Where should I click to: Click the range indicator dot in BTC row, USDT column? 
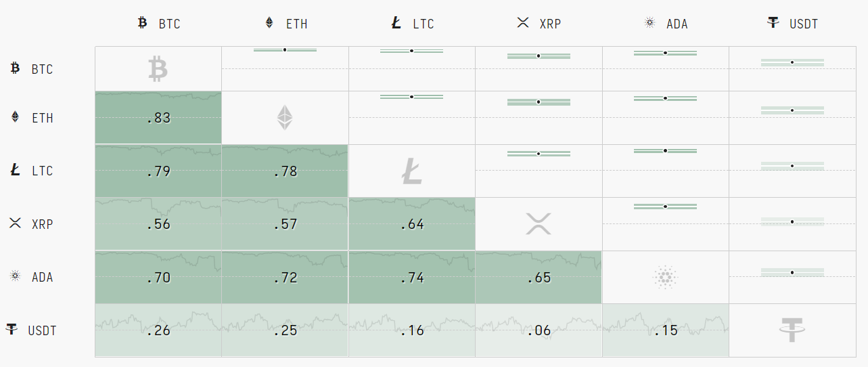click(x=792, y=62)
